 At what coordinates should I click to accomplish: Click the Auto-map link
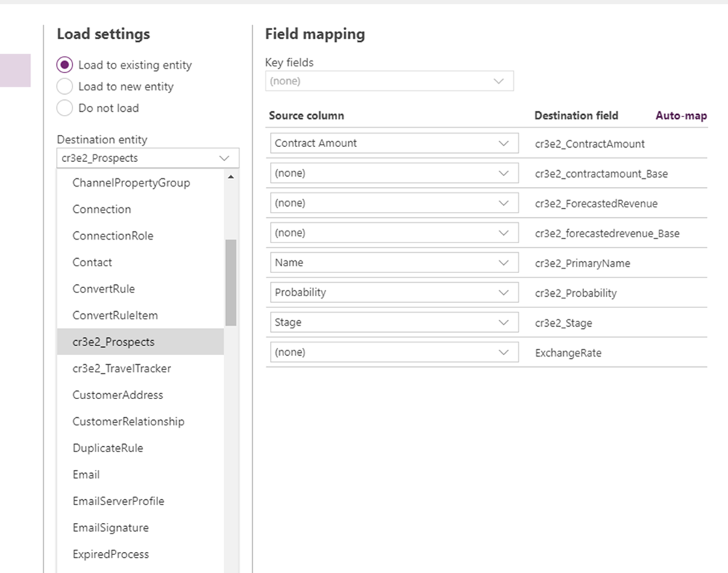point(681,116)
